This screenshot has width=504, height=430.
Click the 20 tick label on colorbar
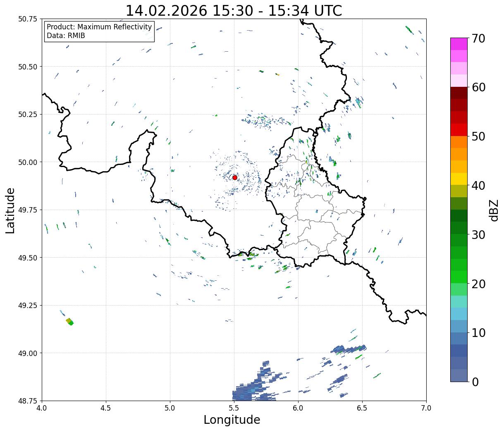point(478,284)
